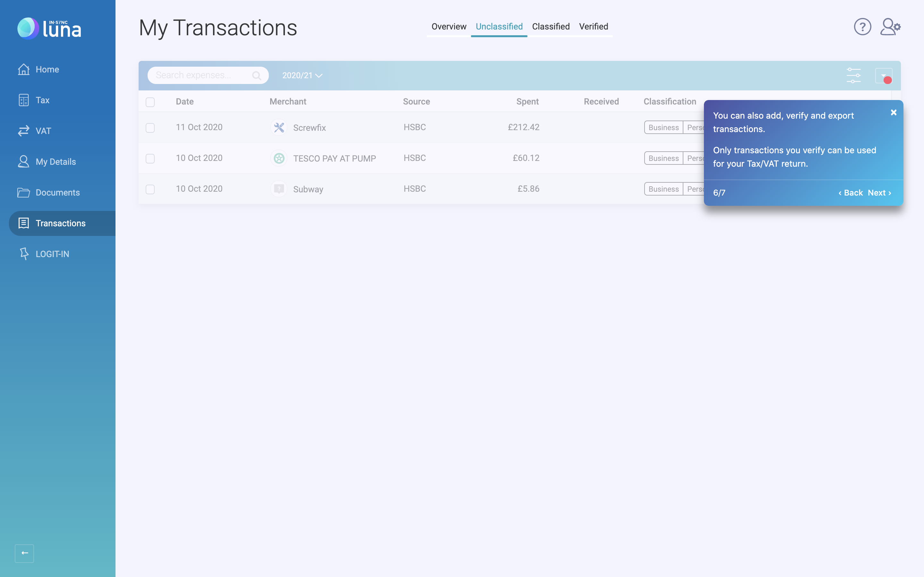The height and width of the screenshot is (577, 924).
Task: Mark Screwfix transaction as Business
Action: [663, 128]
